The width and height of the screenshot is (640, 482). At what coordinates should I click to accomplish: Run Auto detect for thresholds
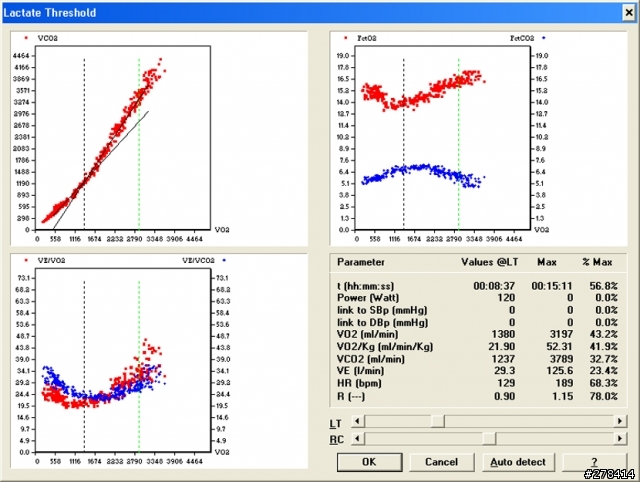coord(518,462)
